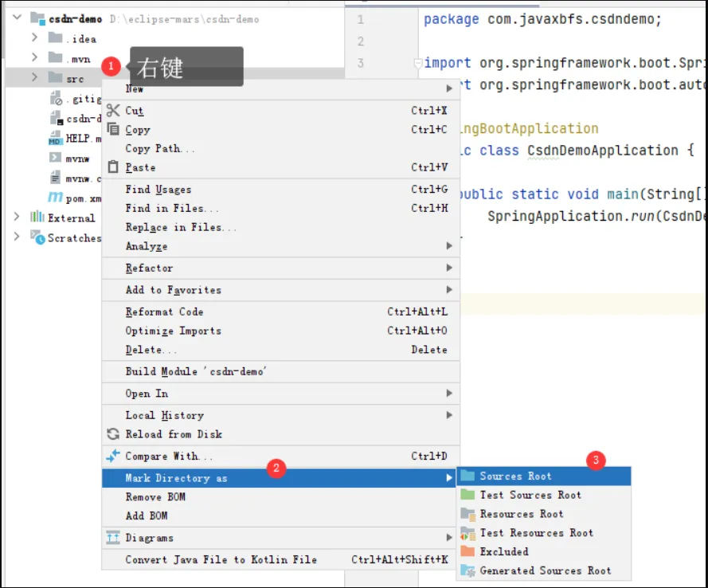
Task: Click the import fold toggle in gutter
Action: 417,63
